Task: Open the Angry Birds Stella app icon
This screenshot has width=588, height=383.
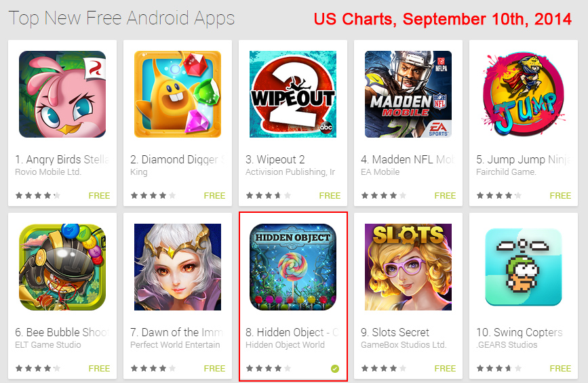Action: pyautogui.click(x=62, y=94)
